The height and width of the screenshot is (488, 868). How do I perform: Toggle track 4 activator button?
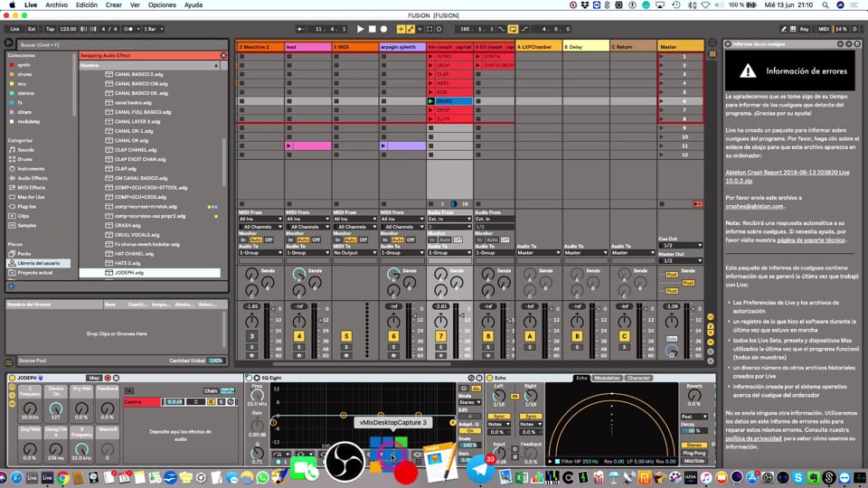299,336
